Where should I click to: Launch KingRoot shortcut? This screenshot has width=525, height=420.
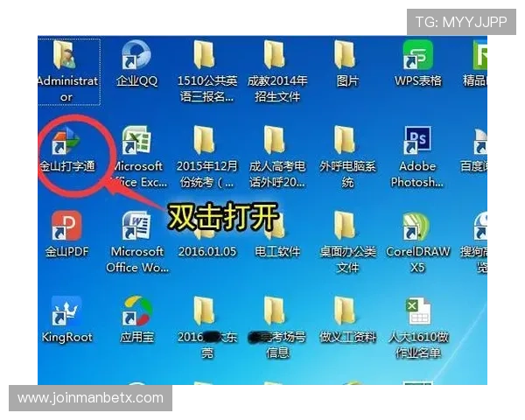coord(66,311)
